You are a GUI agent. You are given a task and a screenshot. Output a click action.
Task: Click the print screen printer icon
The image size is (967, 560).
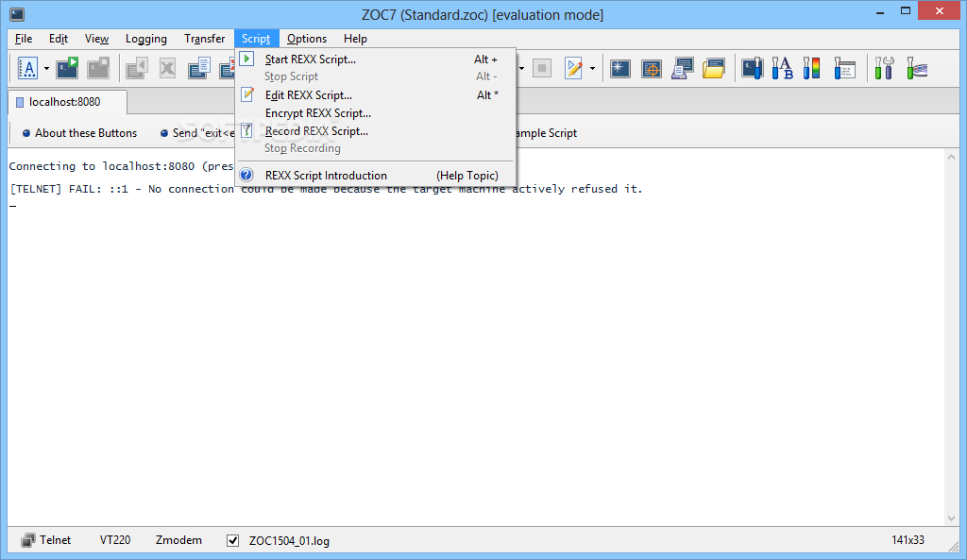tap(683, 68)
